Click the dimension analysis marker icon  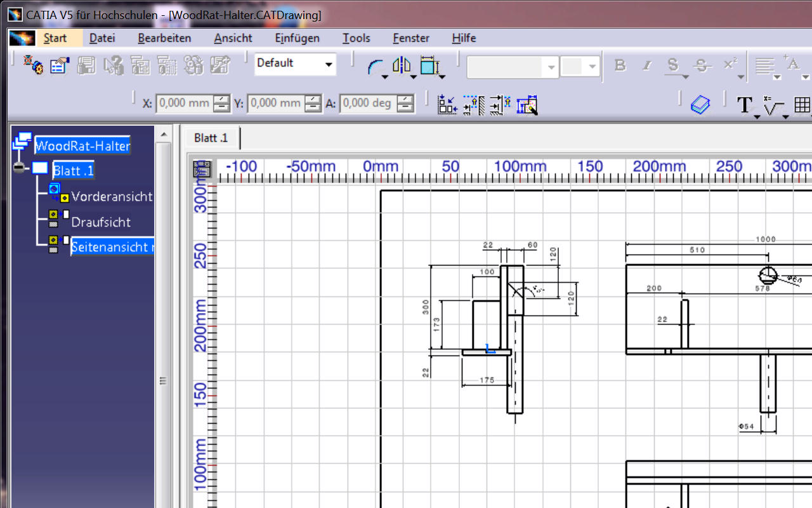[527, 104]
